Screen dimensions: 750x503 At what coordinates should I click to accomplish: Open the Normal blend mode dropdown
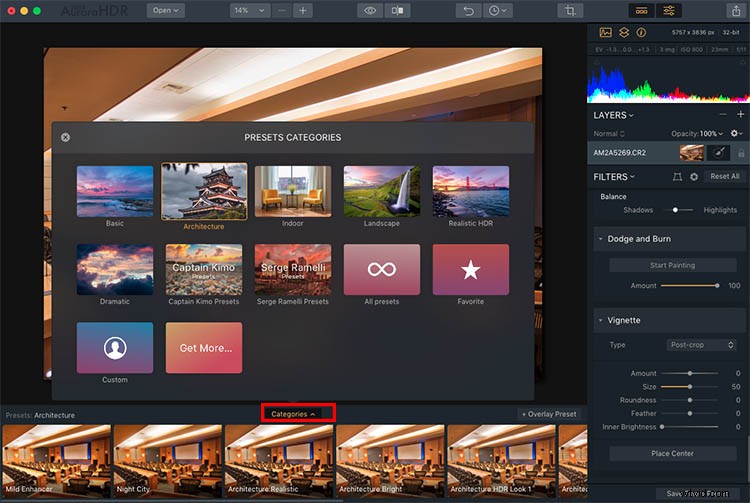click(x=609, y=134)
